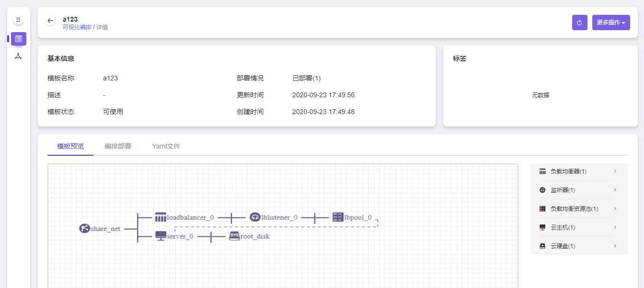This screenshot has height=288, width=644.
Task: Click the server_0 node icon
Action: pos(160,236)
